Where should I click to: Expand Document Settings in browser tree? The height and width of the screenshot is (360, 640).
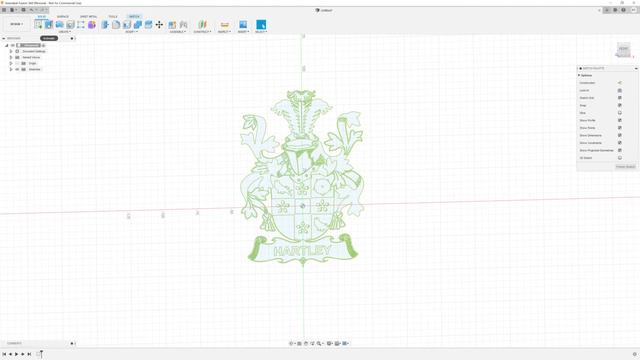(11, 51)
